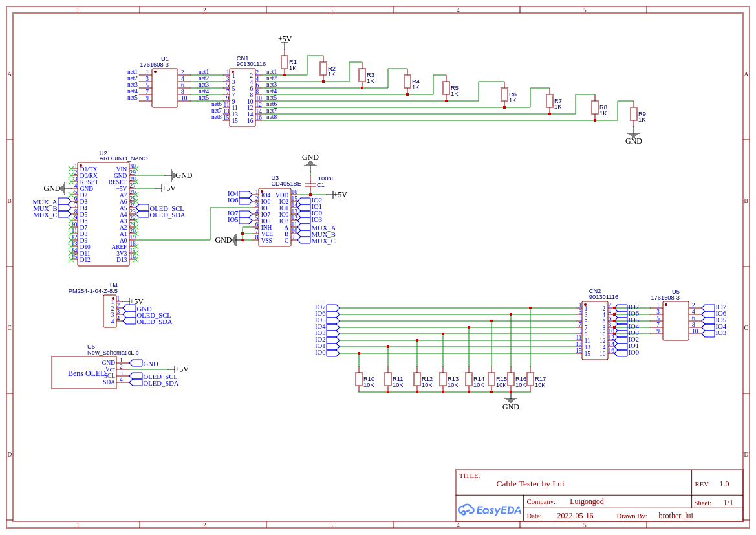Click the date value 2022-05-16
The image size is (756, 535).
click(575, 516)
